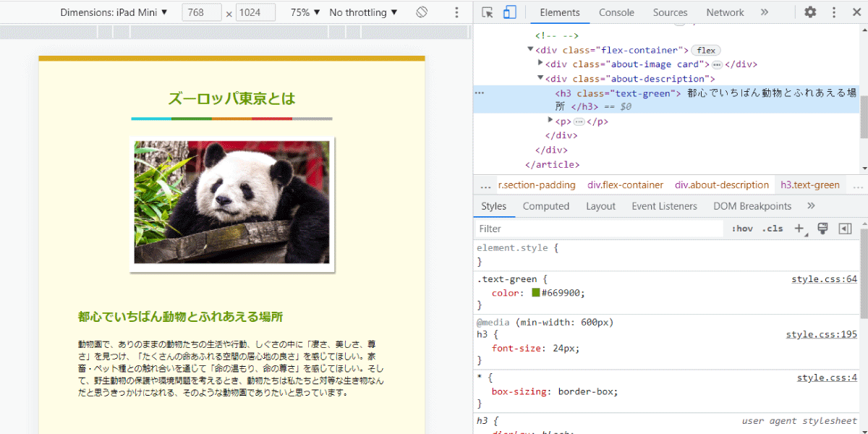Click the flex badge on flex-container div

point(707,50)
